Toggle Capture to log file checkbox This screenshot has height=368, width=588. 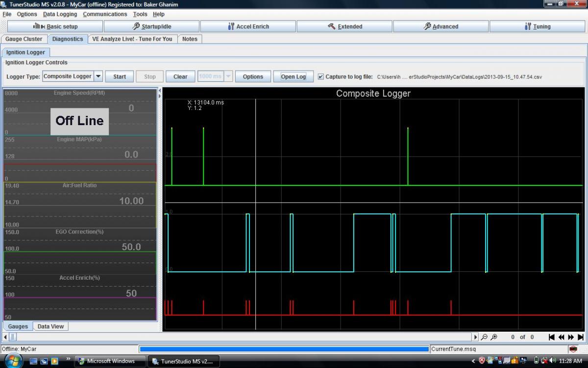tap(321, 77)
